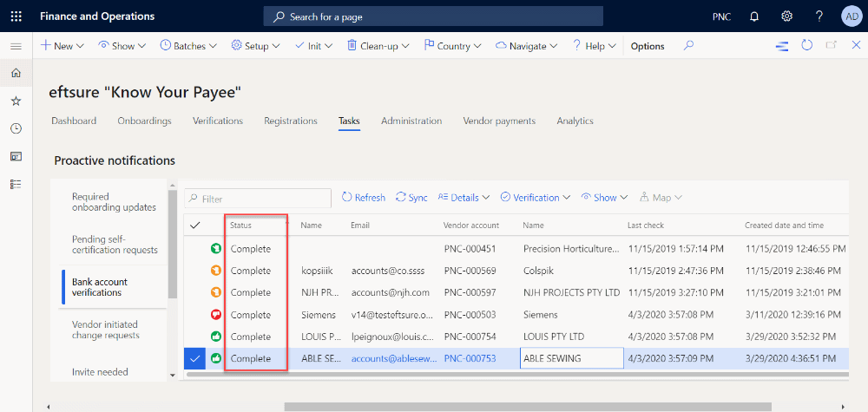
Task: Click the accounts@ablesew email link
Action: click(392, 358)
